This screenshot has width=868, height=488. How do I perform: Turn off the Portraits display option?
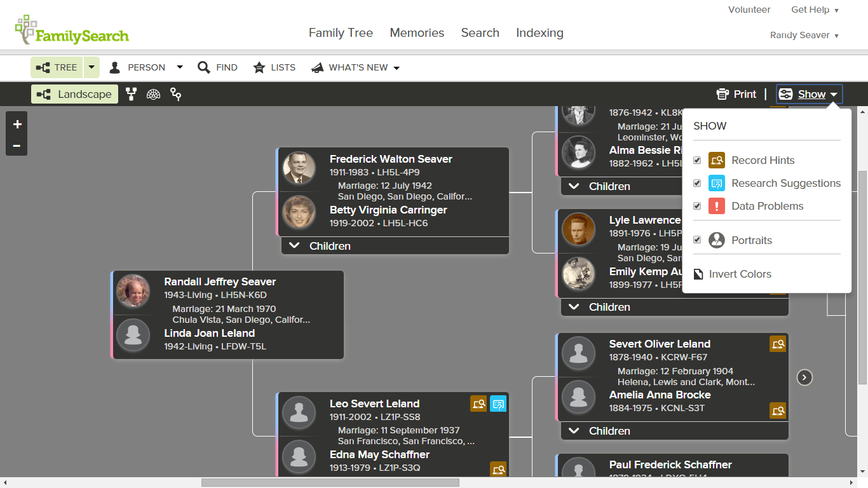[697, 240]
